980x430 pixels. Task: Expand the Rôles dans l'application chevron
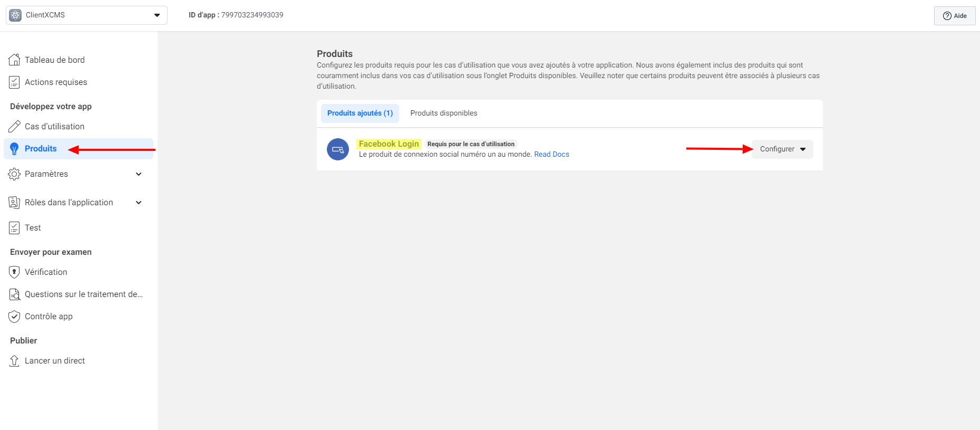point(139,203)
